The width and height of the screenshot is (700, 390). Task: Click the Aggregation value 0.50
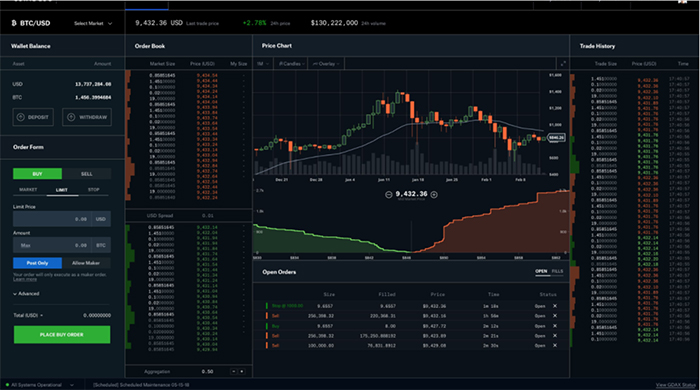(207, 371)
